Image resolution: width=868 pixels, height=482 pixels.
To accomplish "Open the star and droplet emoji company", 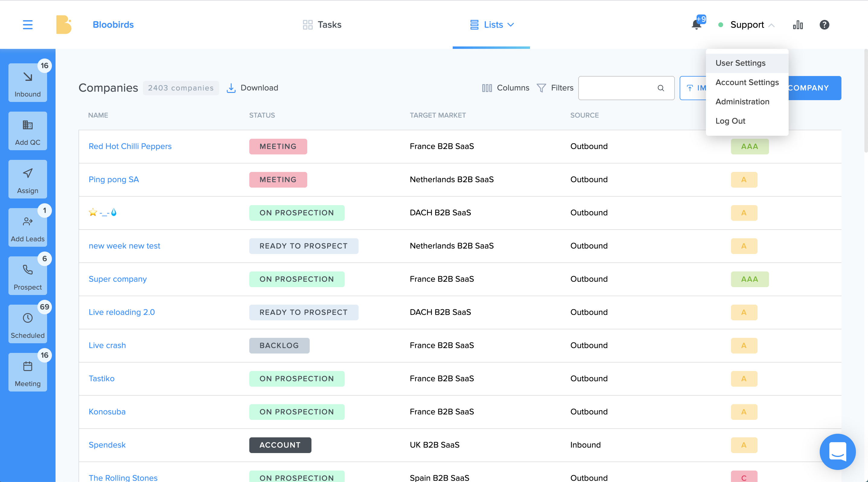I will pos(102,213).
